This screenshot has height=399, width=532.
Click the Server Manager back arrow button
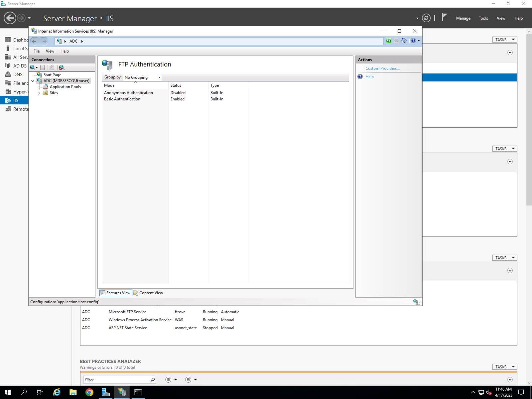click(x=10, y=18)
